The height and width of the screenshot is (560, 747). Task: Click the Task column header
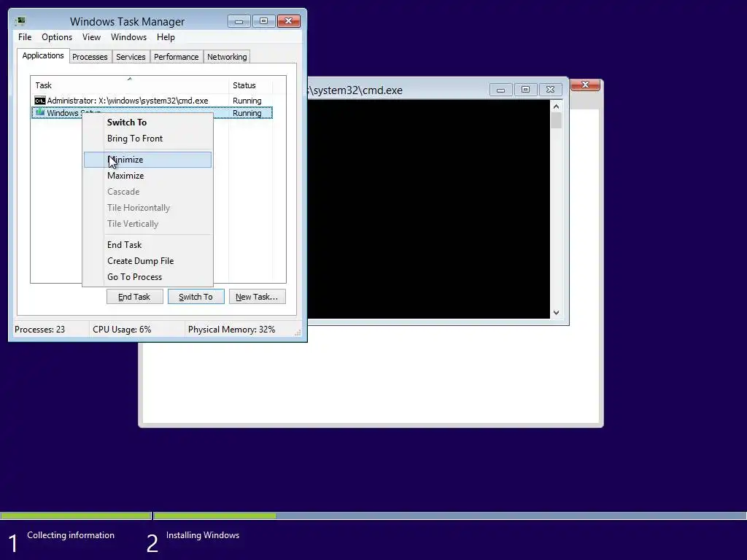click(x=129, y=85)
